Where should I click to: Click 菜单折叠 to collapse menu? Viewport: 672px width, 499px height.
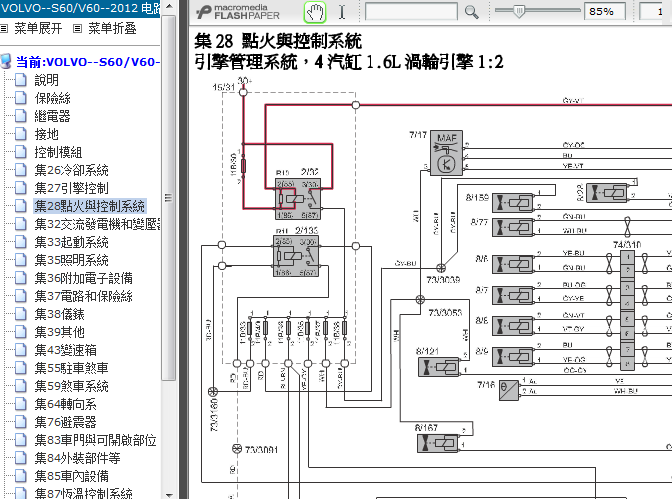(x=112, y=29)
